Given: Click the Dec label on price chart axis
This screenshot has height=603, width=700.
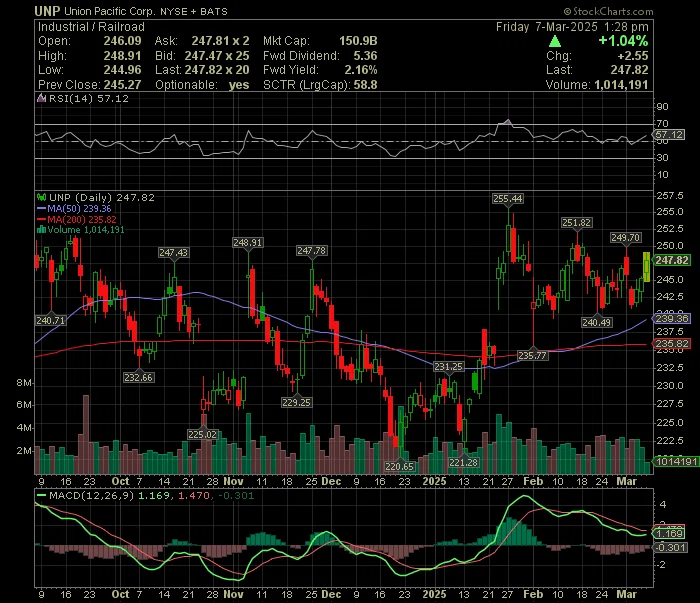Looking at the screenshot, I should (x=331, y=481).
